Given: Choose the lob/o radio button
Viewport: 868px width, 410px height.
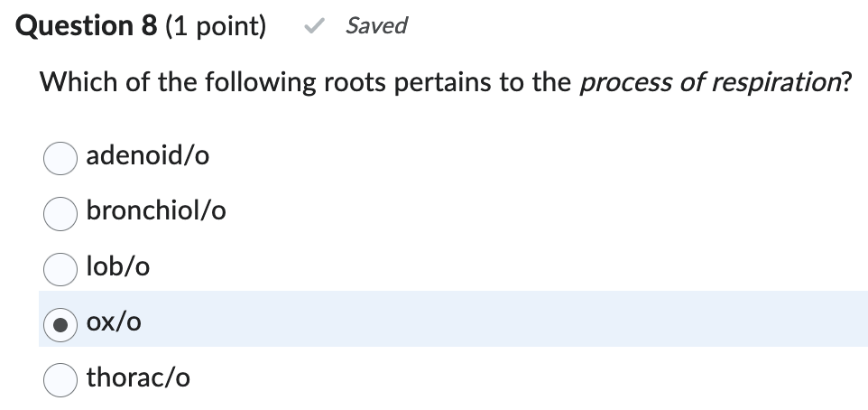Looking at the screenshot, I should [60, 267].
